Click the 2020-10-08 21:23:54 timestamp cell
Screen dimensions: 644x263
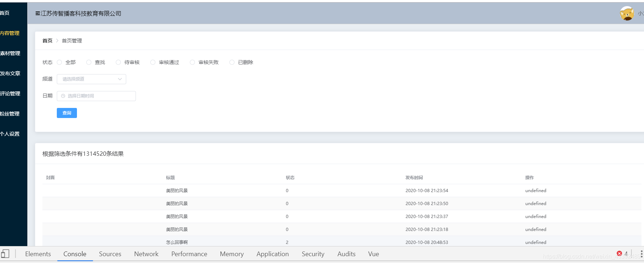click(x=427, y=191)
